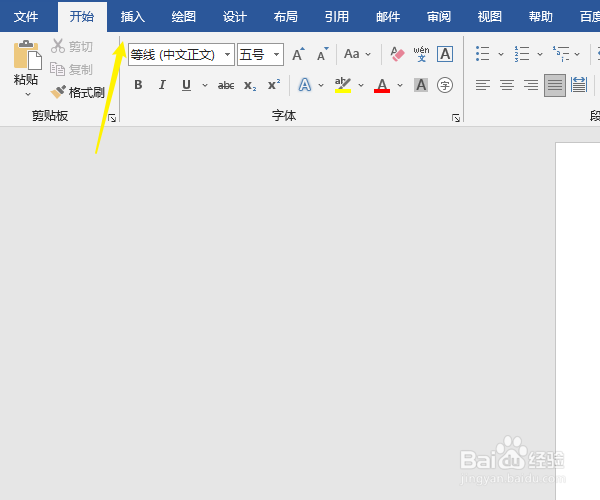The height and width of the screenshot is (500, 600).
Task: Expand the font size dropdown arrow
Action: point(277,55)
